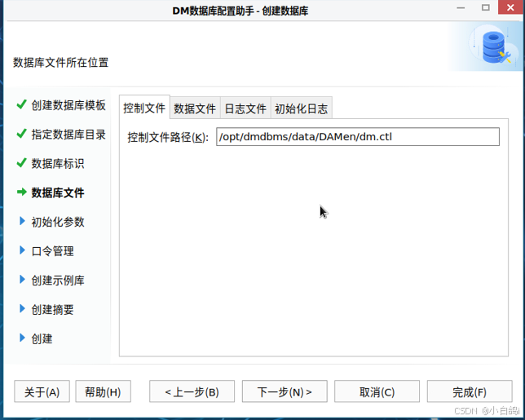The image size is (525, 420).
Task: Close the DM数据库配置助手 window
Action: coord(510,7)
